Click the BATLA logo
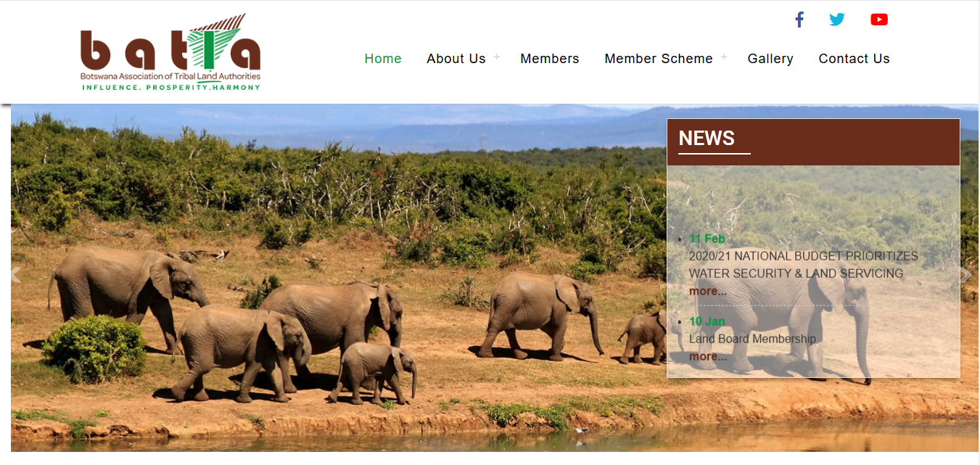Screen dimensions: 980x465 170,52
